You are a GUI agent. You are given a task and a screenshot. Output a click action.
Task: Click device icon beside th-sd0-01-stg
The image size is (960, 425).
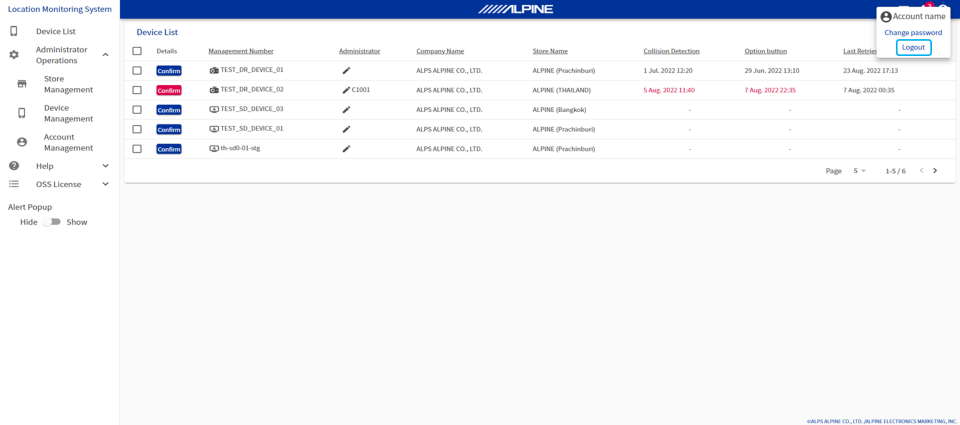[214, 149]
